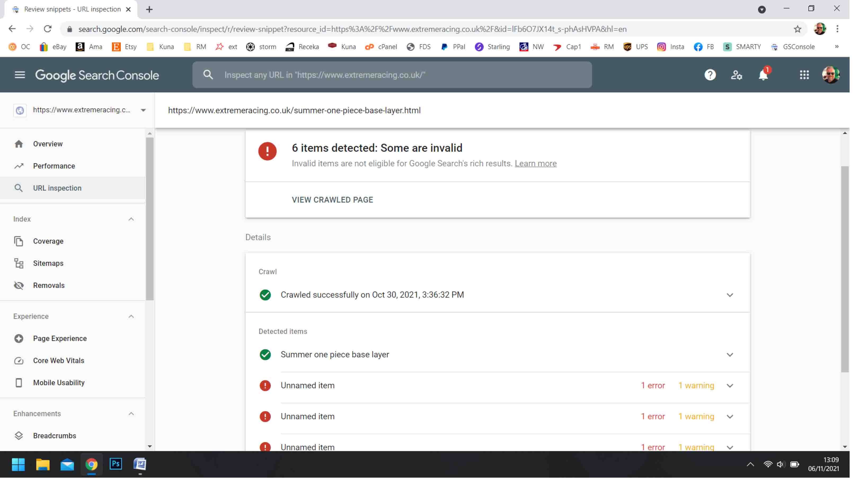The height and width of the screenshot is (484, 868).
Task: Click VIEW CRAWLED PAGE
Action: tap(332, 199)
